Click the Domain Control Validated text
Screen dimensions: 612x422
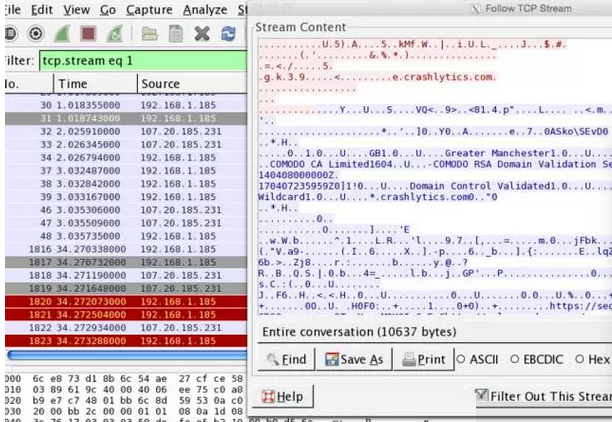point(482,186)
